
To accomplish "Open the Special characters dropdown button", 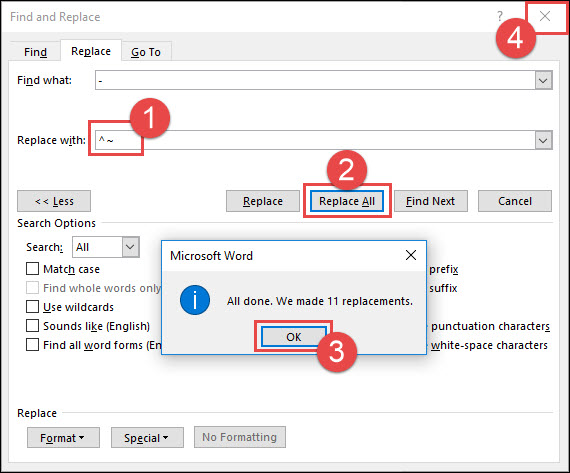I will click(x=147, y=438).
